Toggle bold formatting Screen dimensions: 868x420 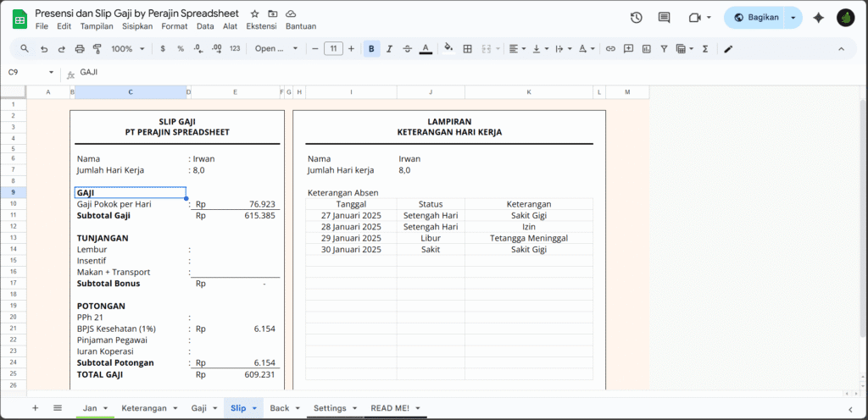click(371, 48)
